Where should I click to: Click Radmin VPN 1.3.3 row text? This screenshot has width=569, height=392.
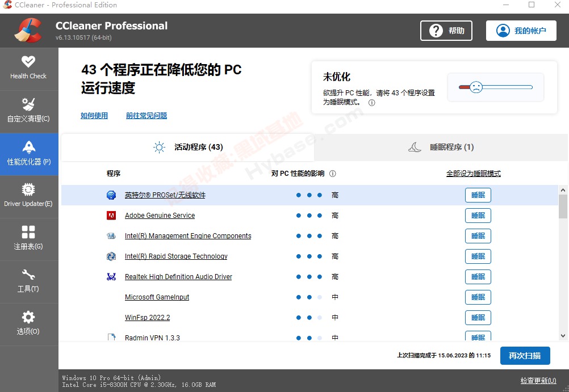coord(152,338)
